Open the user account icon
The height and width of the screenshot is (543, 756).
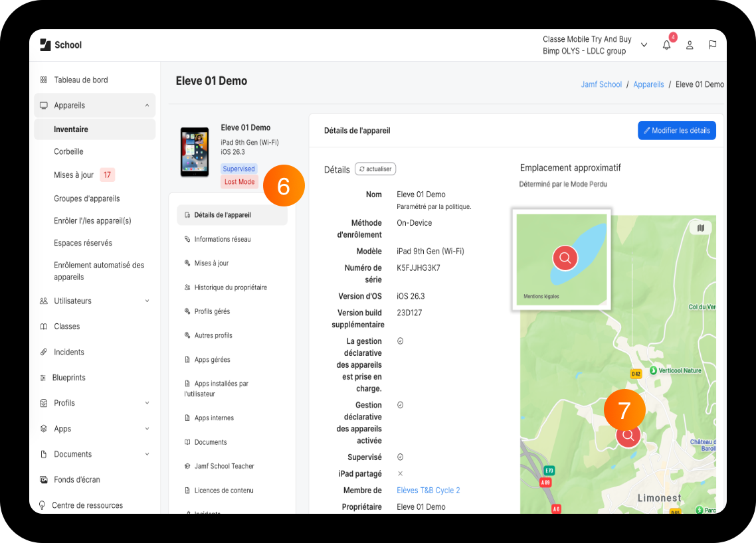690,45
